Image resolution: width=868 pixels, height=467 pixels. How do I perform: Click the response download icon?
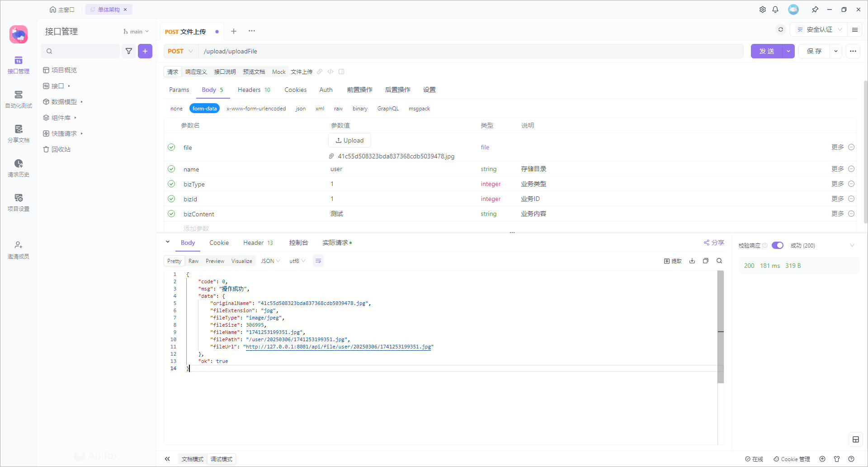(x=692, y=261)
